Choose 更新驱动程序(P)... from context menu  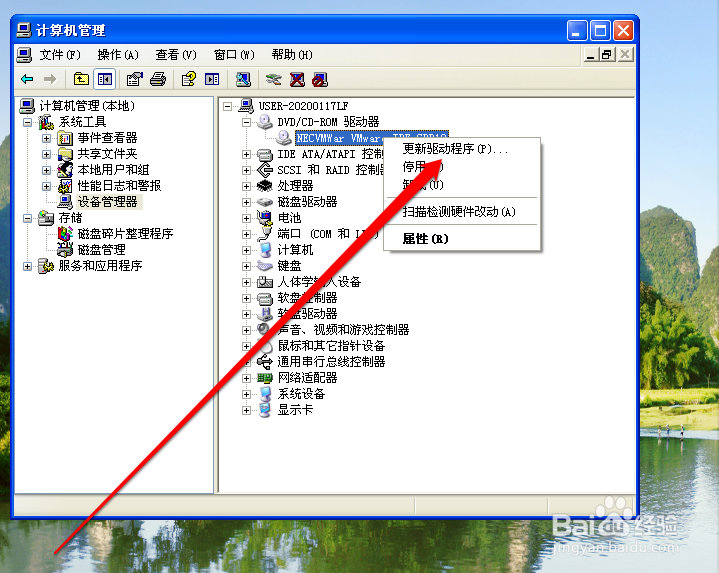click(x=462, y=149)
